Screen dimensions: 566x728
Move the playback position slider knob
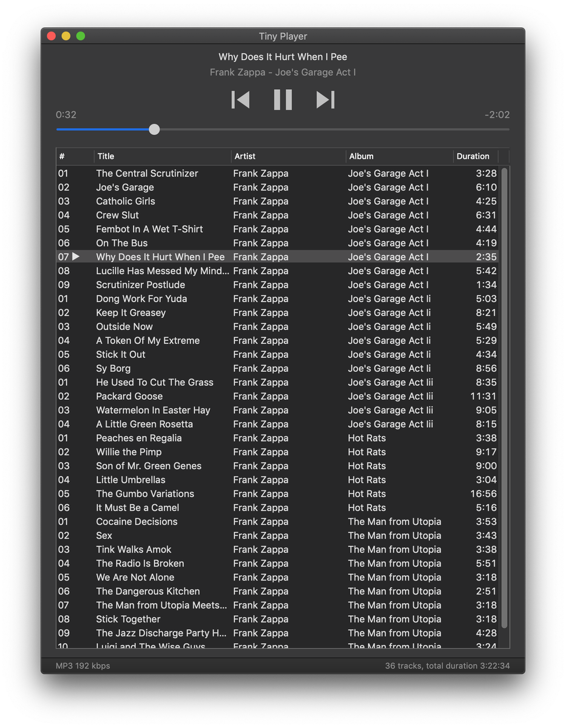154,129
